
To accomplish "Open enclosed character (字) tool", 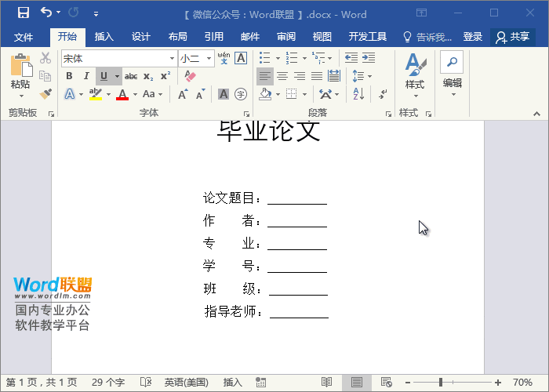I will point(241,94).
